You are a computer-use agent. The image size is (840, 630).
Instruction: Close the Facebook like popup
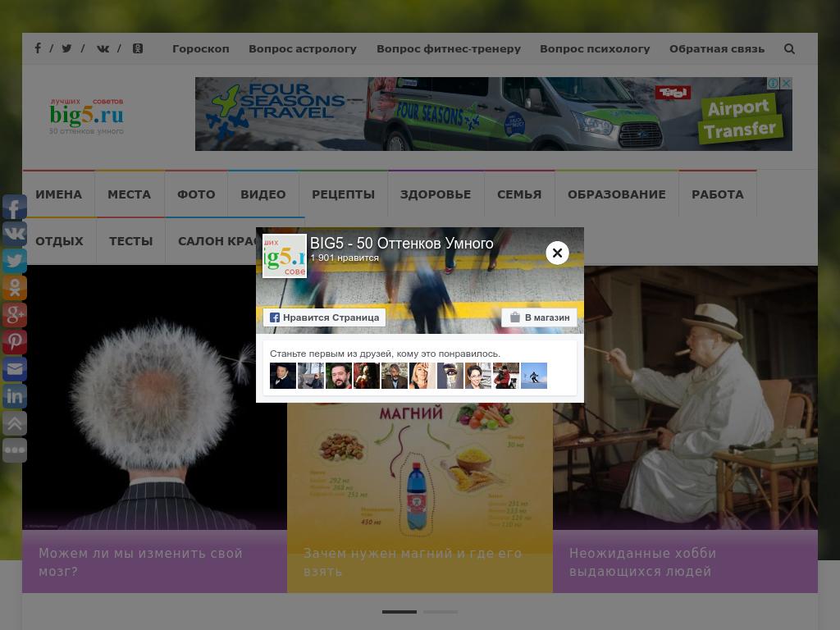coord(557,253)
